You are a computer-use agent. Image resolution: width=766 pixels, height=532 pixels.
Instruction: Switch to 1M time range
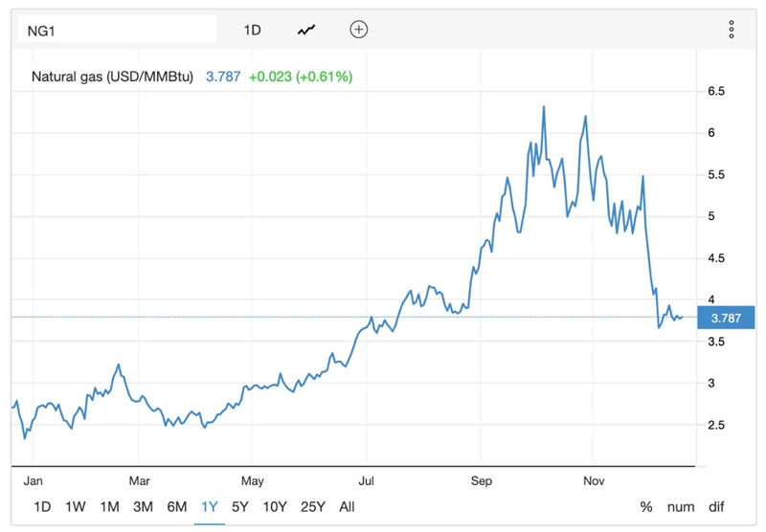coord(109,507)
